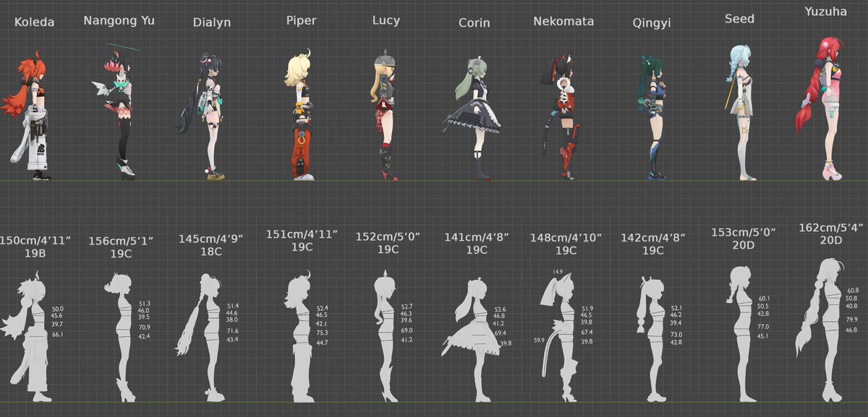Select Lucy's colored side-view model
The width and height of the screenshot is (868, 417).
pyautogui.click(x=386, y=116)
